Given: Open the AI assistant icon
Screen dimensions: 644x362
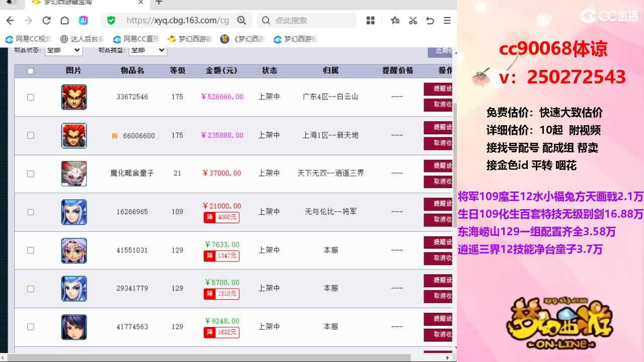Looking at the screenshot, I should (84, 21).
